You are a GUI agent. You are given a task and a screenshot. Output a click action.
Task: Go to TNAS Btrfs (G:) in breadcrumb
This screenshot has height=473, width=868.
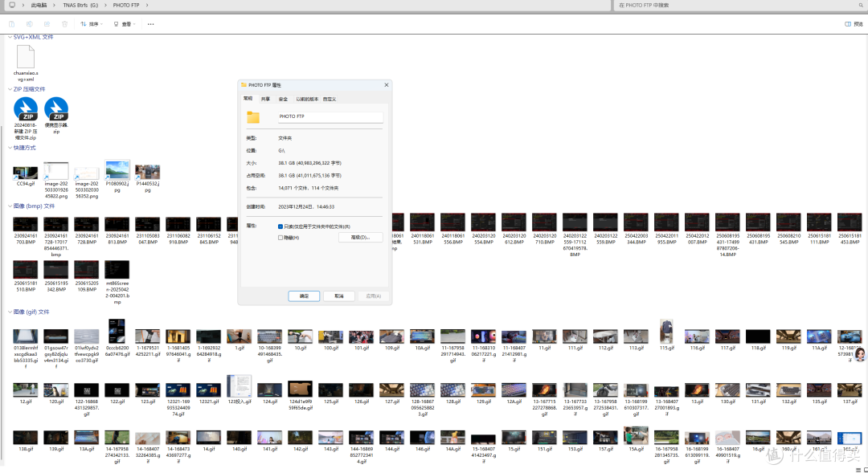pyautogui.click(x=80, y=5)
